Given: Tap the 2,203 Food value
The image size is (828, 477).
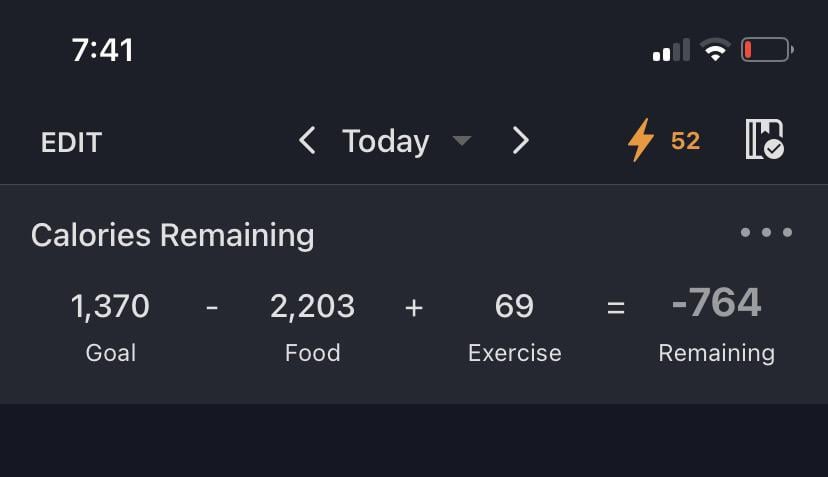Looking at the screenshot, I should point(312,306).
